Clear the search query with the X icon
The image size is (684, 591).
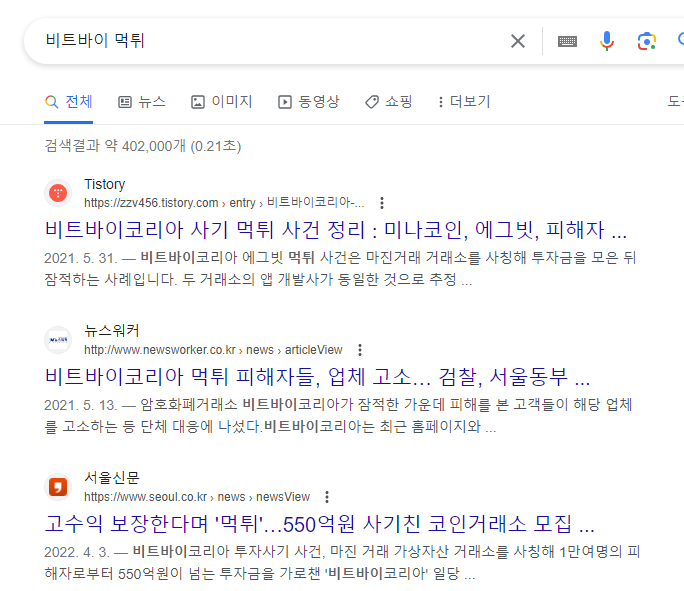(x=518, y=41)
